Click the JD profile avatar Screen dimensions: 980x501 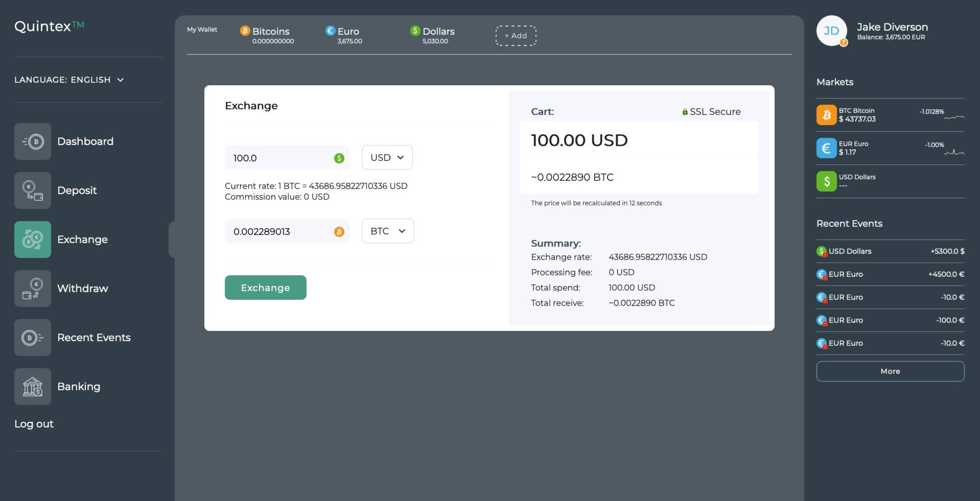pos(832,31)
